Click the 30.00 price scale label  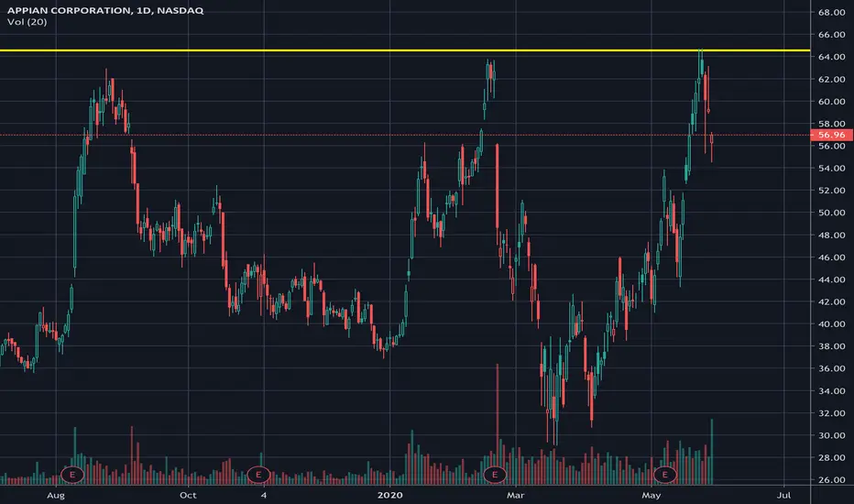click(x=832, y=435)
